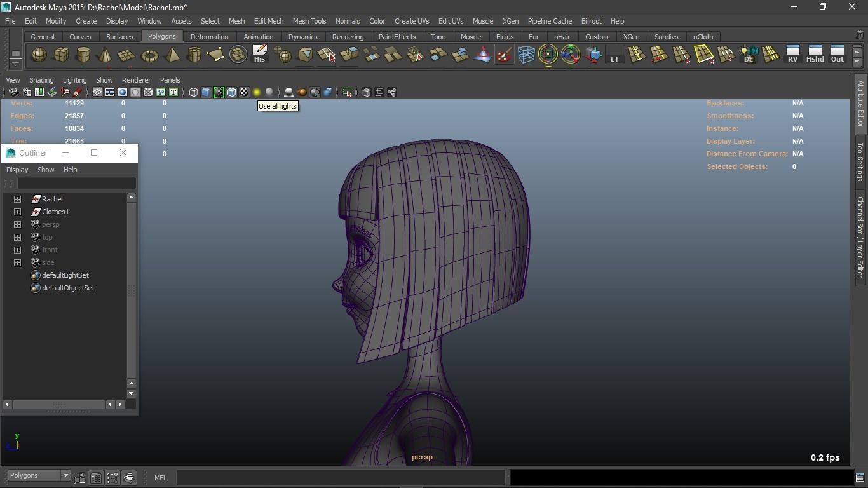The width and height of the screenshot is (868, 488).
Task: Expand the top camera node
Action: [18, 237]
